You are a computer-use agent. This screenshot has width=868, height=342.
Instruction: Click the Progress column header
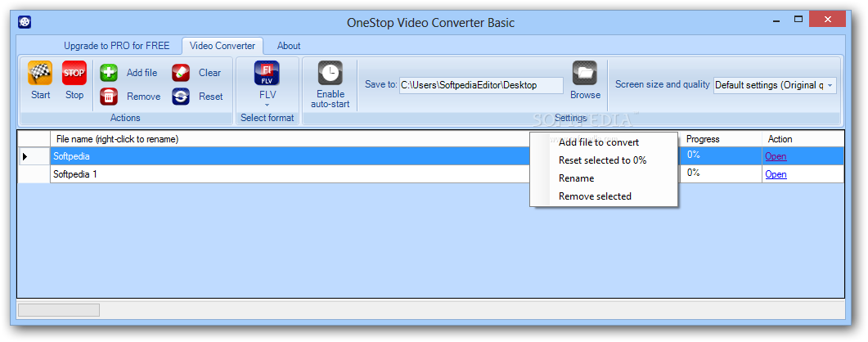pyautogui.click(x=720, y=139)
